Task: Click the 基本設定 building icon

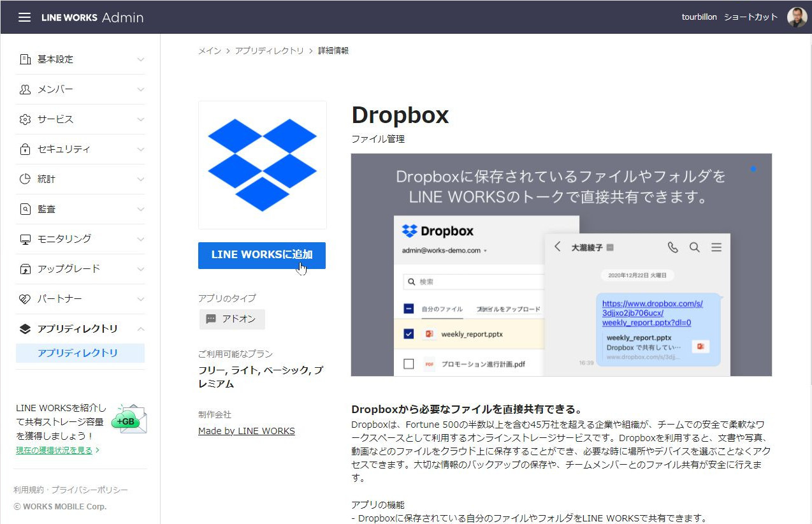Action: pos(25,59)
